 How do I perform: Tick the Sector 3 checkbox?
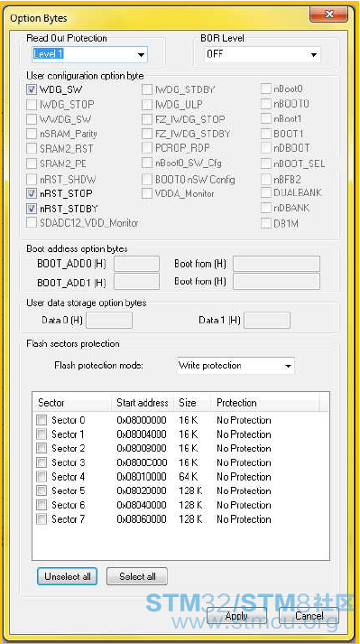42,462
